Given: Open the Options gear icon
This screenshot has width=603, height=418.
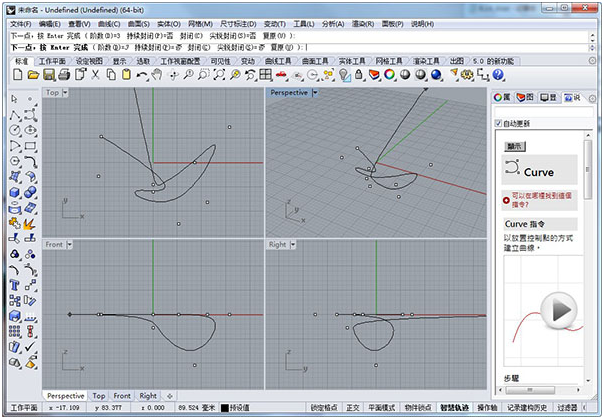Looking at the screenshot, I should [x=467, y=75].
